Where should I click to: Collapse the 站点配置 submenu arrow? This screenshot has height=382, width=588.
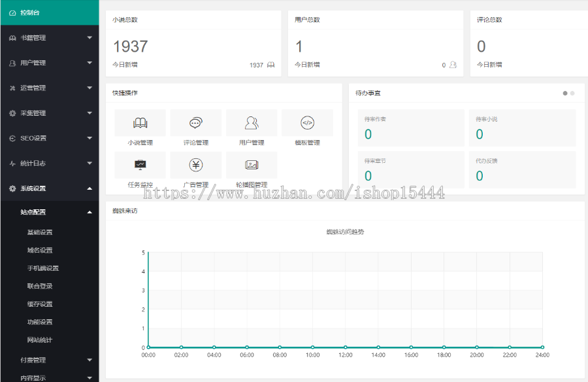(x=90, y=212)
